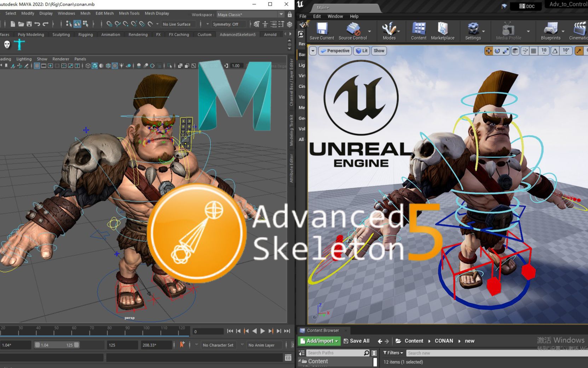Switch to the AdvancedSkeleton5 shelf tab
Viewport: 588px width, 368px height.
click(x=237, y=34)
